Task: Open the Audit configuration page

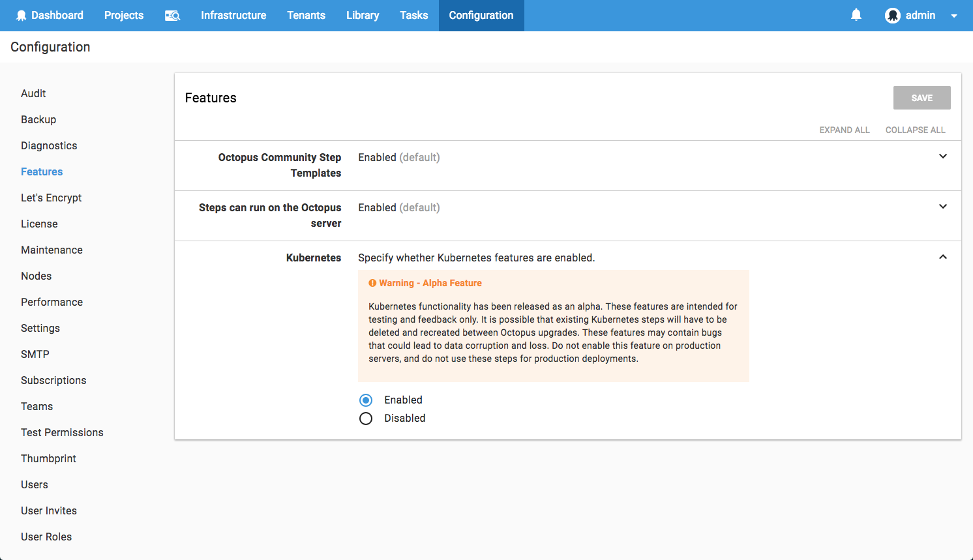Action: (33, 93)
